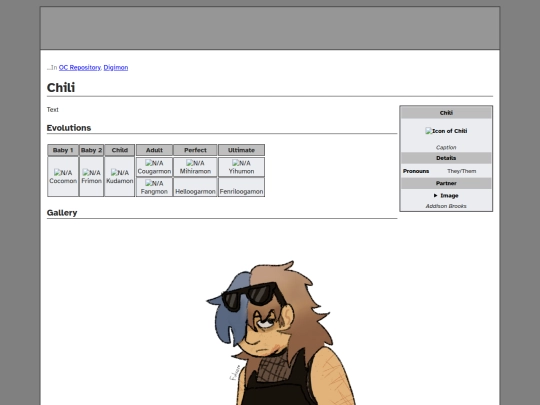Click the Baby 1 column header

(x=63, y=150)
